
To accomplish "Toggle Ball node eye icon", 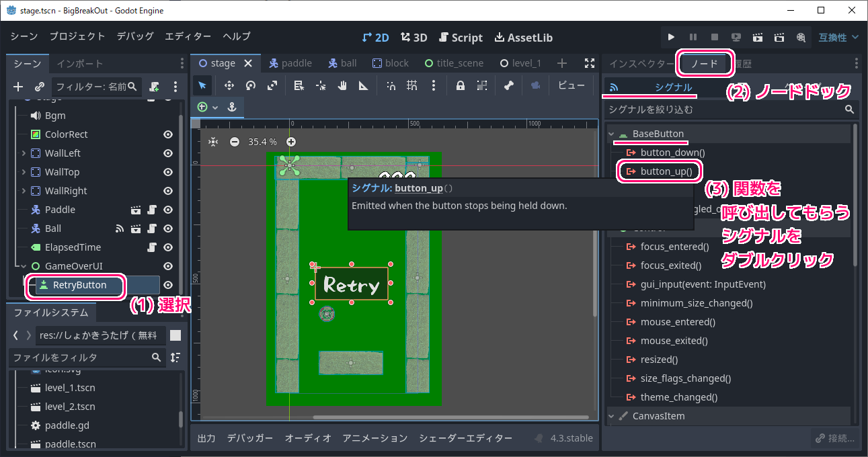I will pos(168,229).
